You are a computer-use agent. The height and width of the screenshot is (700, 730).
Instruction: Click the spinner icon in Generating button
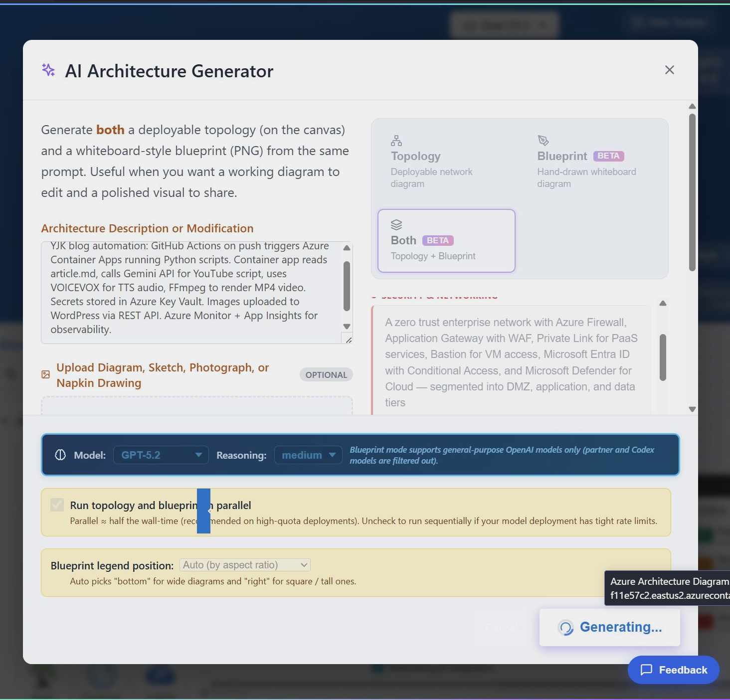(566, 628)
